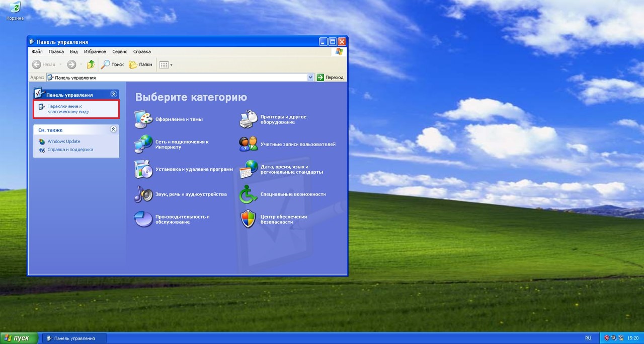644x344 pixels.
Task: Click the RU language indicator
Action: point(588,338)
